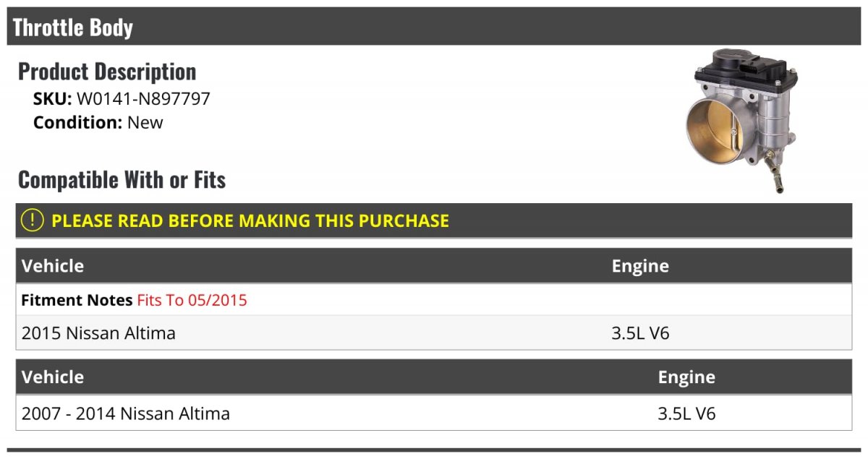
Task: Click Vehicle header above the 2015 Altima row
Action: [x=53, y=266]
